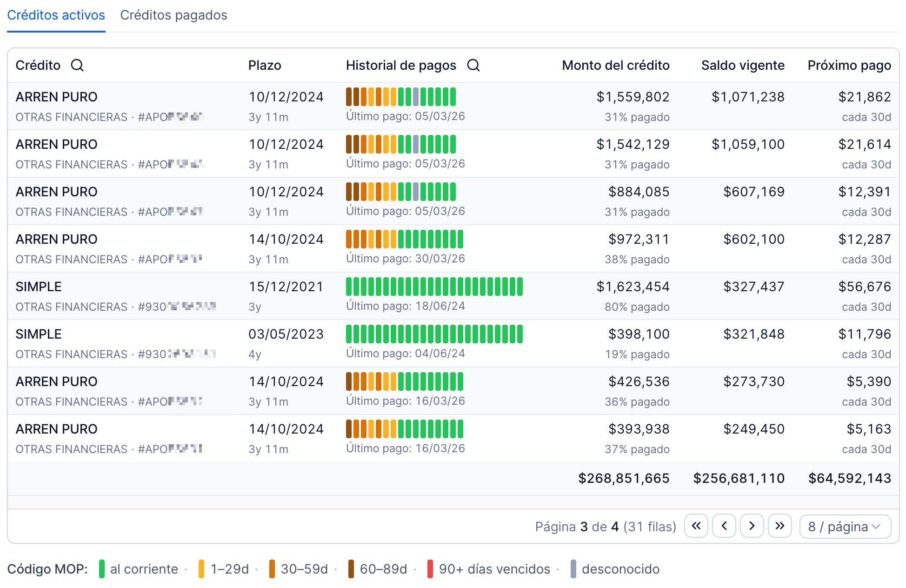The image size is (906, 588).
Task: Click the próximo pago value $56,676
Action: tap(865, 287)
